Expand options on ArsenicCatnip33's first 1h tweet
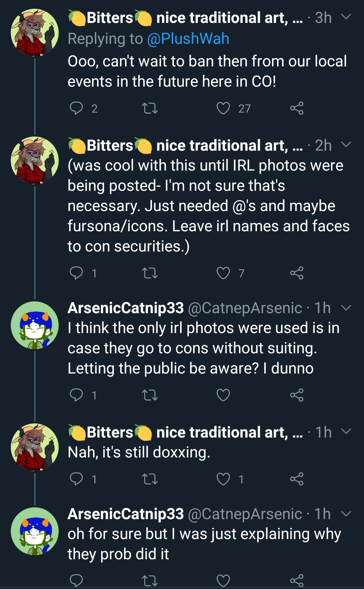 pyautogui.click(x=346, y=307)
